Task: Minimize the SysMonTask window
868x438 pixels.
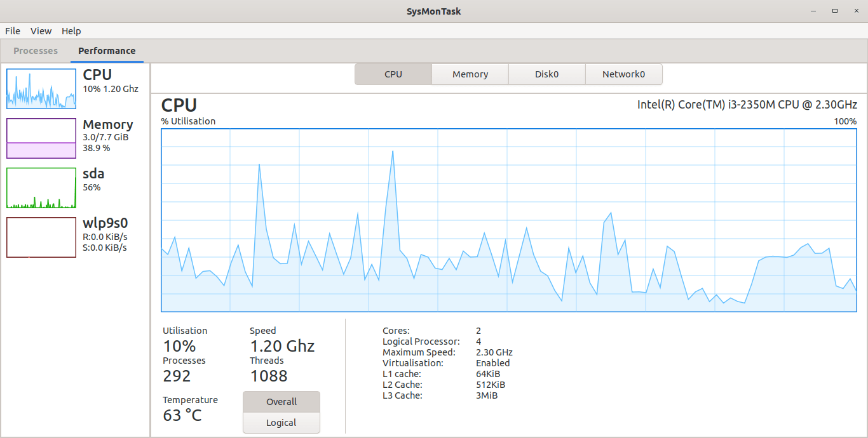Action: tap(813, 11)
